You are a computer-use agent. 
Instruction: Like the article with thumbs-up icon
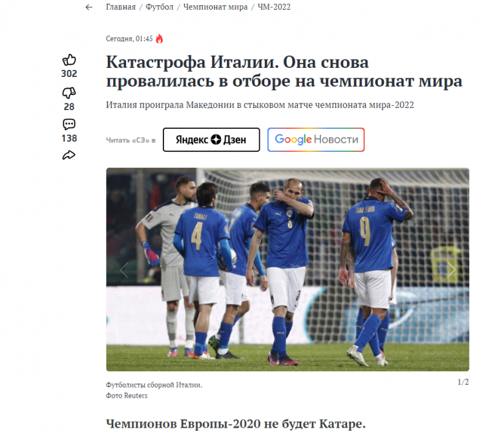tap(69, 60)
